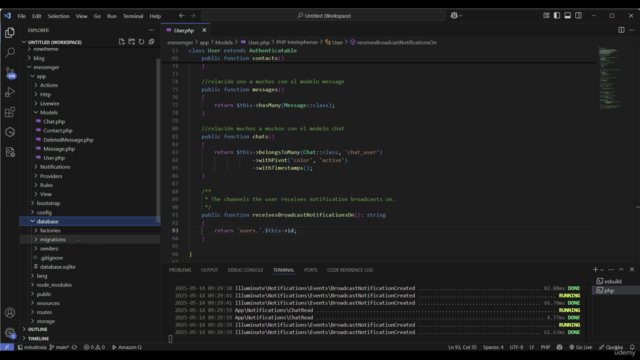Click the main branch indicator
Viewport: 640px width, 360px height.
click(x=59, y=347)
